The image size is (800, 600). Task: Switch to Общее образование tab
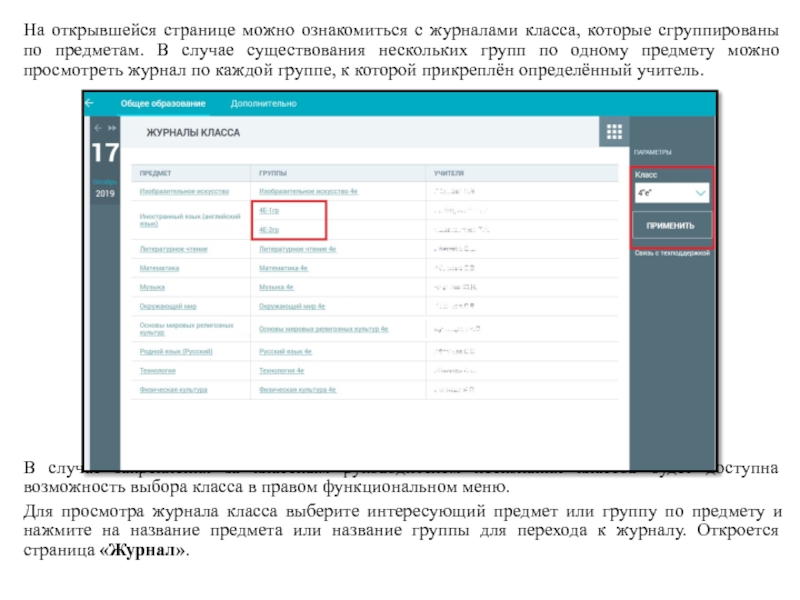pyautogui.click(x=163, y=103)
